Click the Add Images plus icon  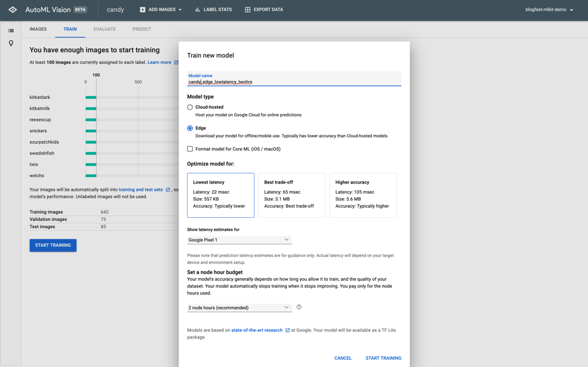point(142,10)
